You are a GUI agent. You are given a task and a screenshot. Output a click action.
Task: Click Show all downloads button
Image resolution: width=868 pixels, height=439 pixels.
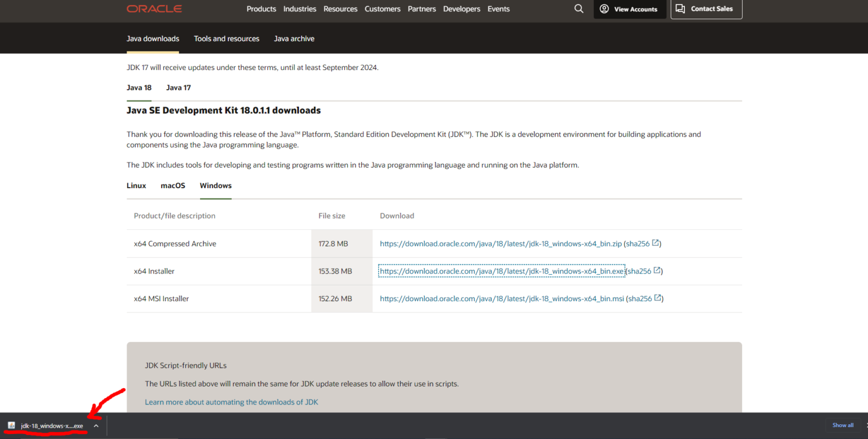(843, 425)
